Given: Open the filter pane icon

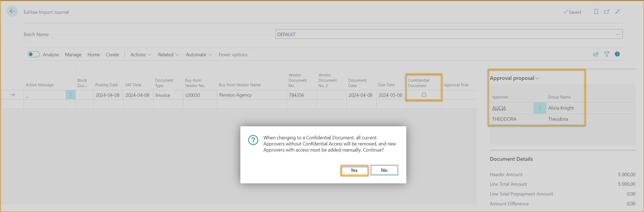Looking at the screenshot, I should (x=607, y=54).
